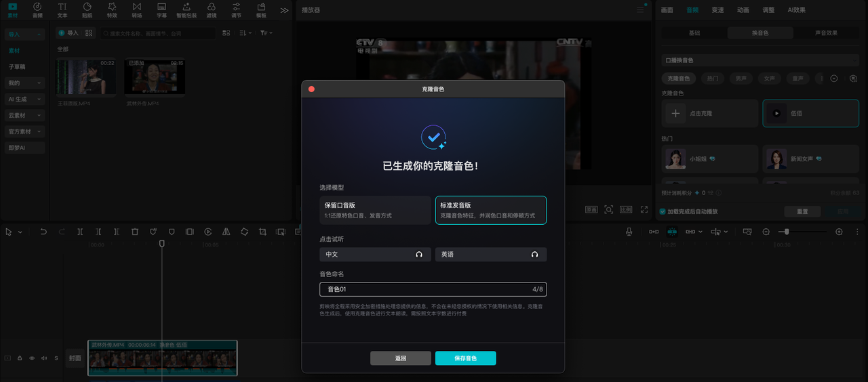This screenshot has height=382, width=868.
Task: Click the timeline playhead marker
Action: point(161,243)
